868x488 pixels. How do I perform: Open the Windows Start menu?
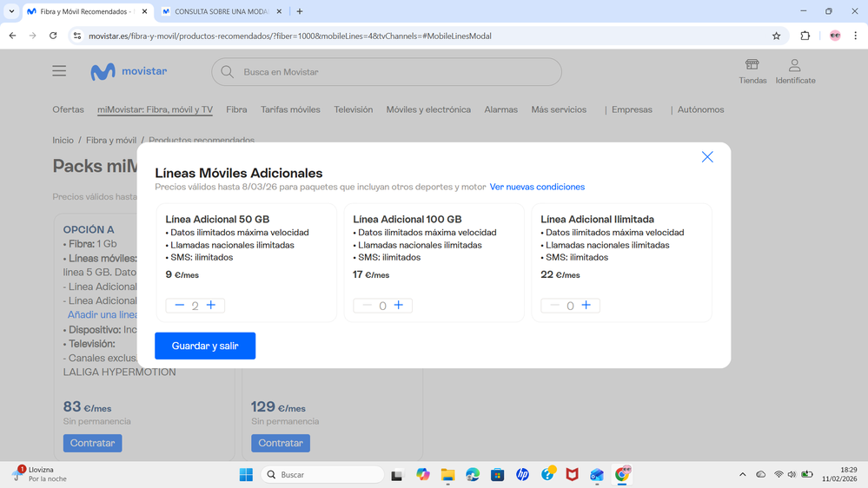(246, 475)
